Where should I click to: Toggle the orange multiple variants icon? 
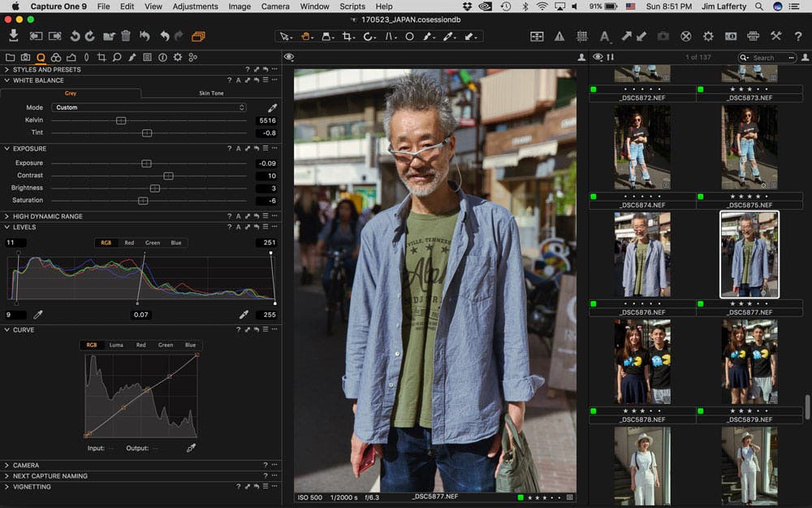click(x=198, y=37)
